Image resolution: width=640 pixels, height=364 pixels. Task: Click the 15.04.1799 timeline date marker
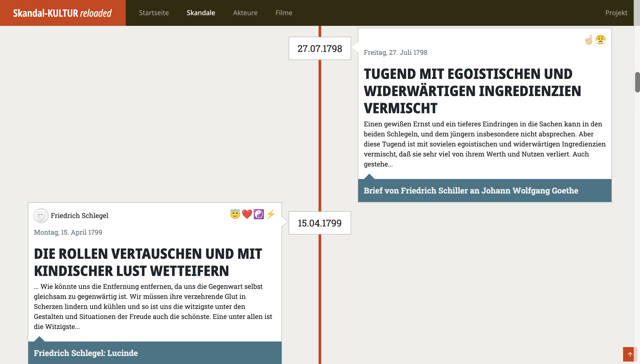(319, 223)
